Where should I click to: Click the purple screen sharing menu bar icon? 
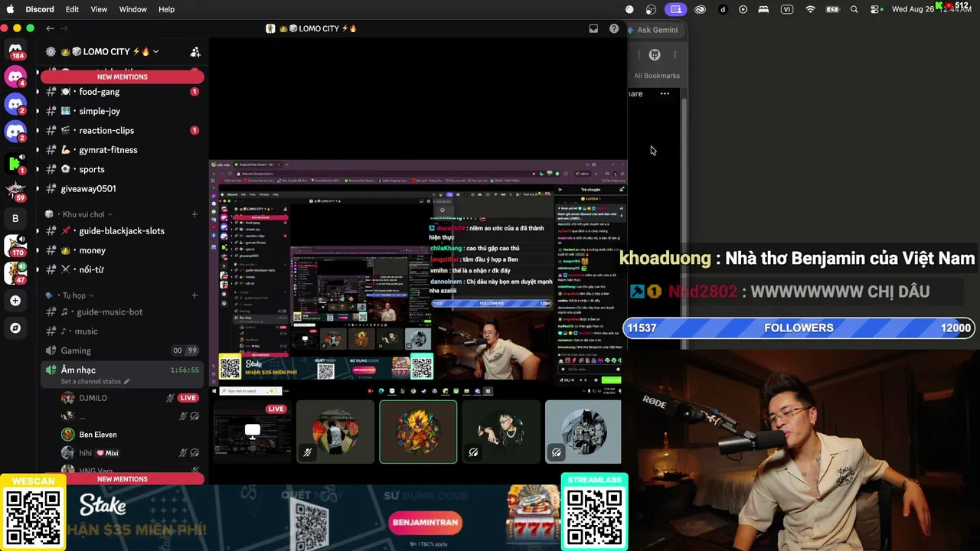675,9
